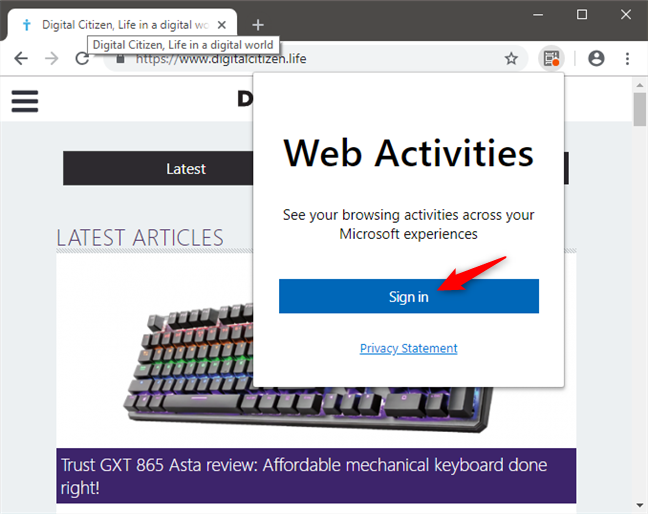Select the Digital Citizen browser tab
The image size is (648, 514).
pyautogui.click(x=122, y=25)
